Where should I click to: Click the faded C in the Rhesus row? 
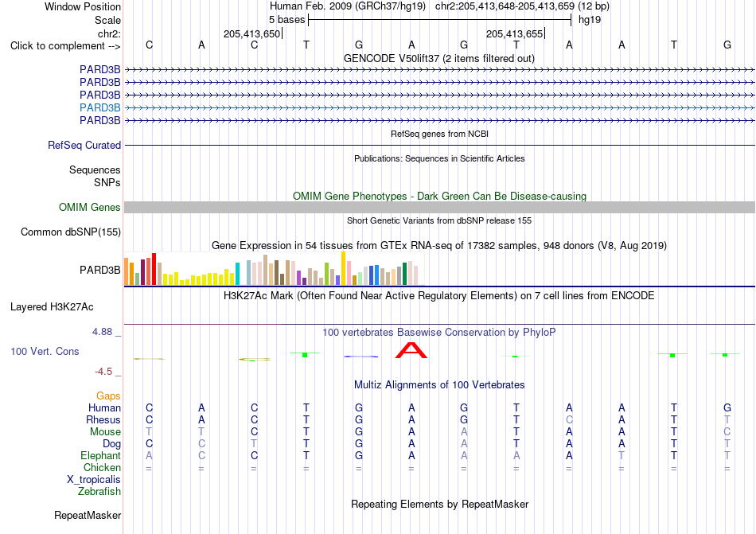click(569, 419)
